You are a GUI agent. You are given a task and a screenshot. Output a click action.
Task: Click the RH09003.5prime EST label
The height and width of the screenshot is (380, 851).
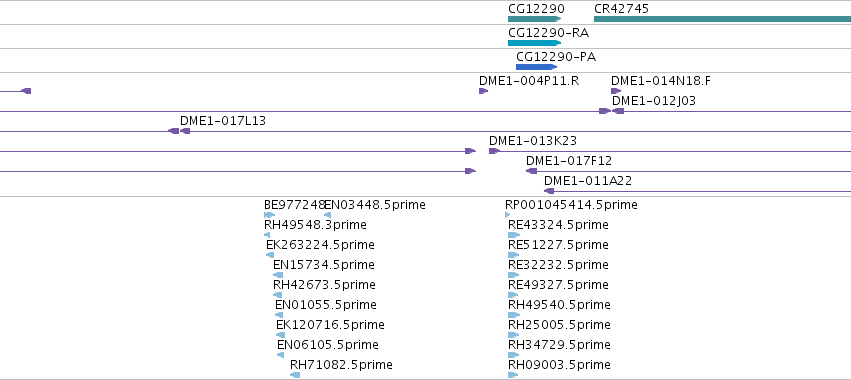point(559,365)
